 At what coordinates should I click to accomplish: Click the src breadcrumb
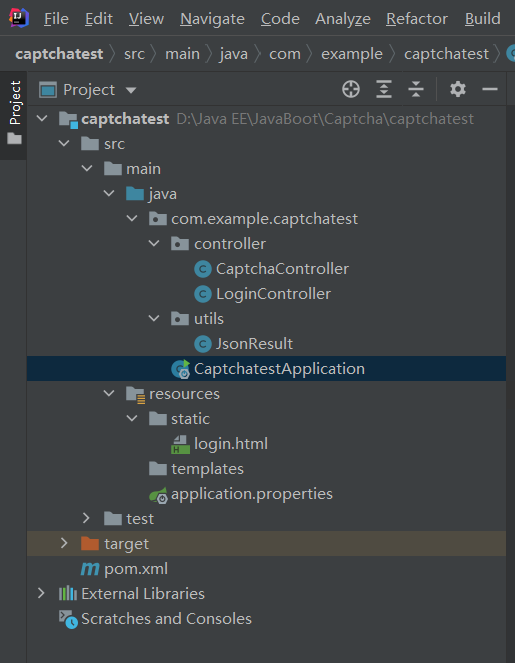click(x=134, y=54)
